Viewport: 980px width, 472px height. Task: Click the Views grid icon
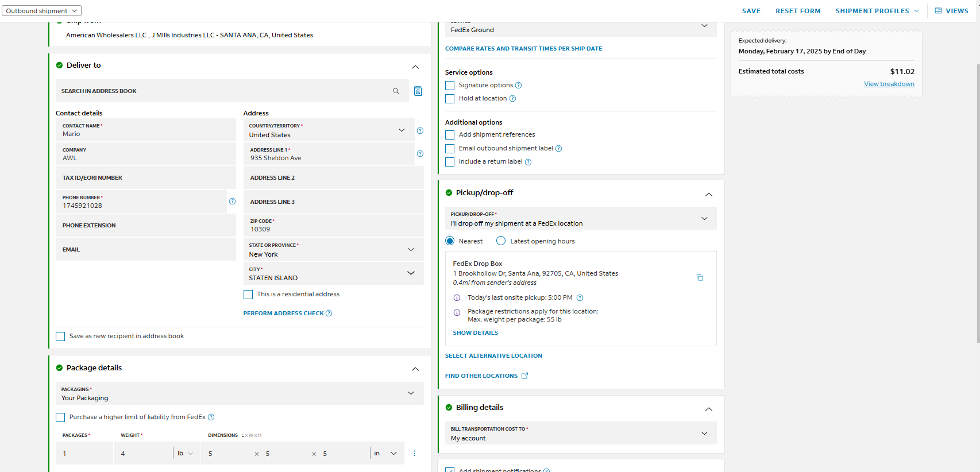click(938, 11)
